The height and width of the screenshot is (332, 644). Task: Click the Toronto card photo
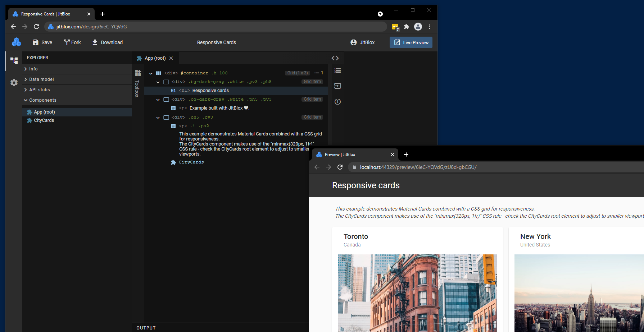417,293
